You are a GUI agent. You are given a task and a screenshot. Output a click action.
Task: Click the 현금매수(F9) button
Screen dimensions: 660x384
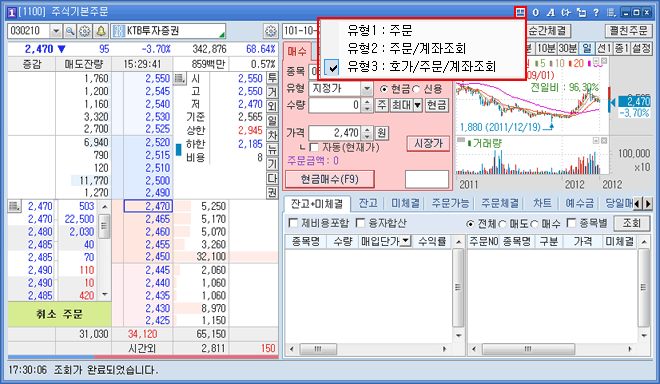330,179
